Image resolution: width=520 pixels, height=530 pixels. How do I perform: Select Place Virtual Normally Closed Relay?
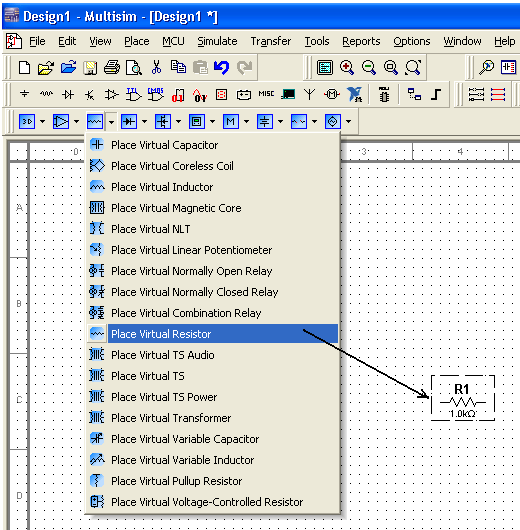(213, 292)
